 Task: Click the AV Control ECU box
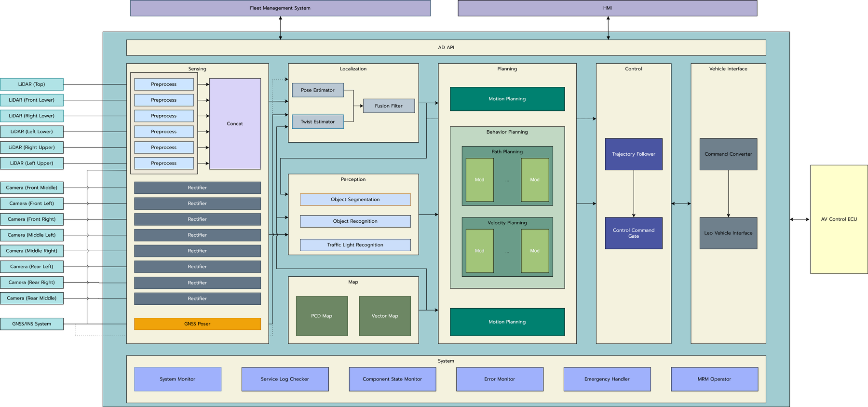click(x=839, y=219)
